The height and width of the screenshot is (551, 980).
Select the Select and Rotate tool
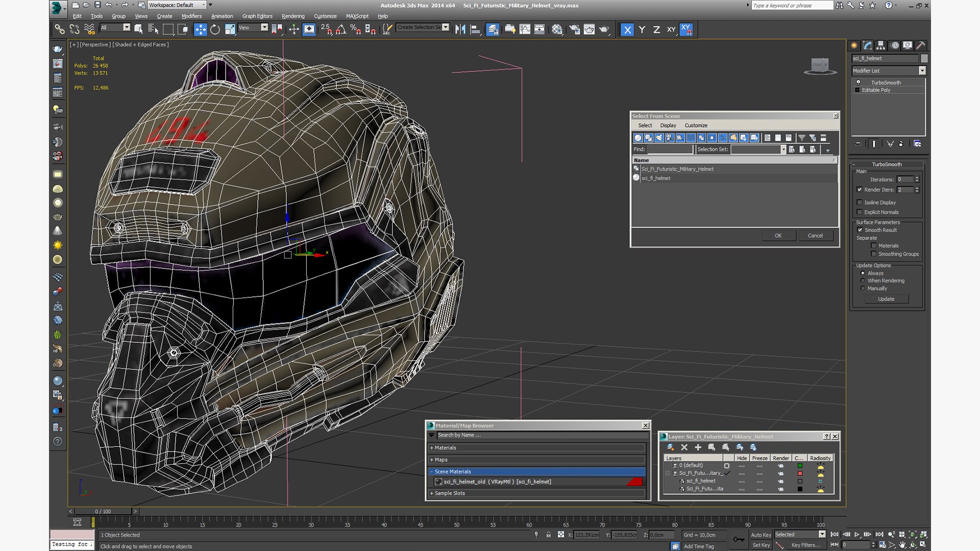point(215,30)
